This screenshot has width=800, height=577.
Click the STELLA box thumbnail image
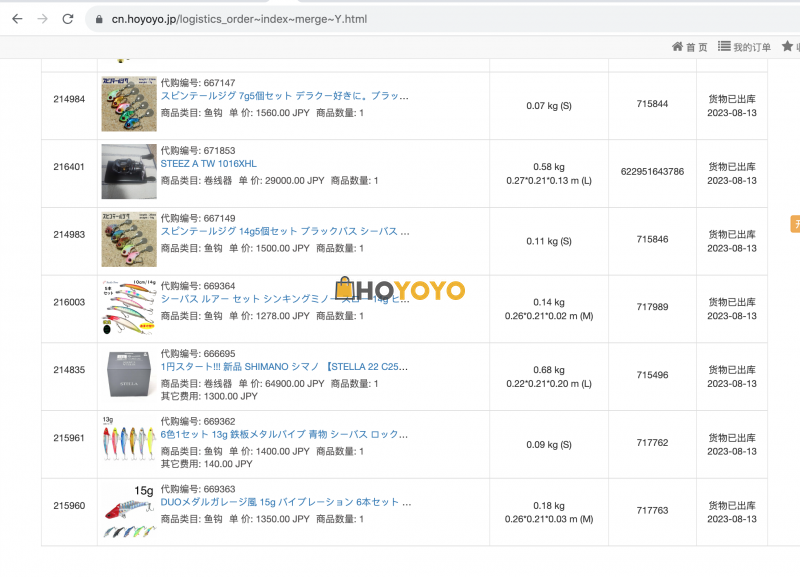click(x=129, y=374)
